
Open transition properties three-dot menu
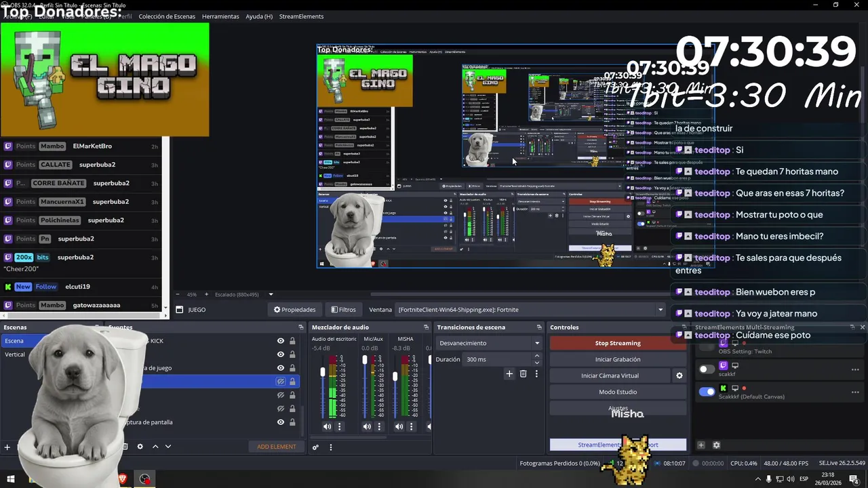[x=536, y=373]
